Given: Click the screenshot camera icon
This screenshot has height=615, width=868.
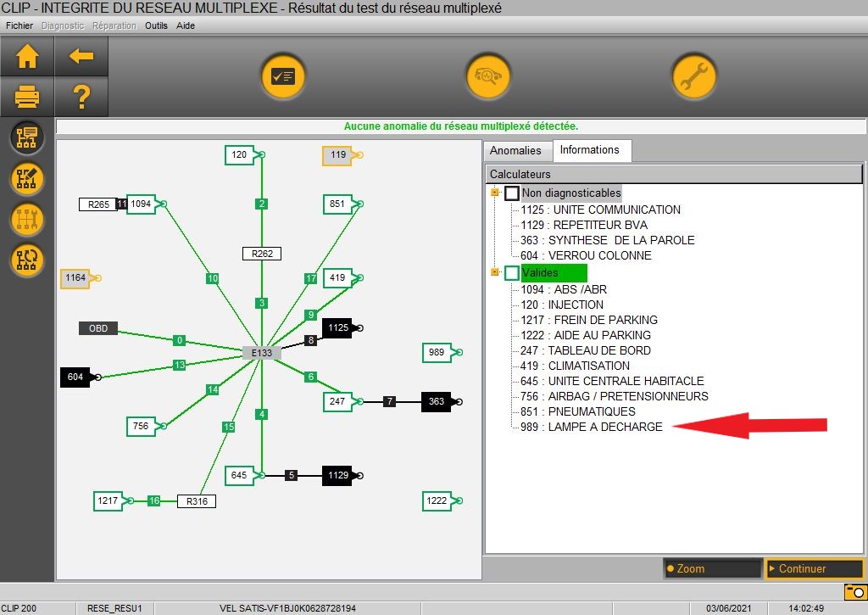Looking at the screenshot, I should pos(854,591).
